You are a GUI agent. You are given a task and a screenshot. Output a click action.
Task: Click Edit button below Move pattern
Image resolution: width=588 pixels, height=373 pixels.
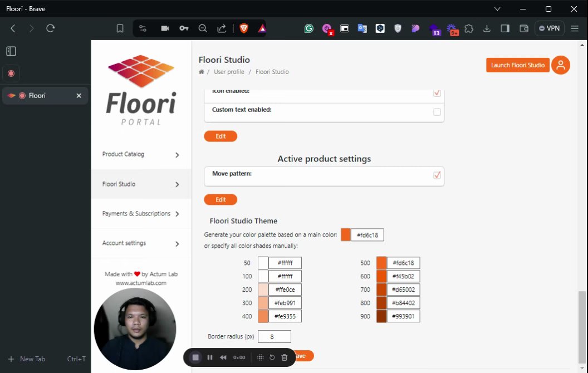coord(220,199)
